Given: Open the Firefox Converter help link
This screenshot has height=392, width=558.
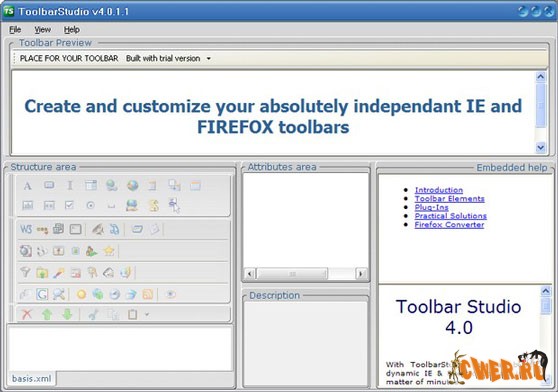Looking at the screenshot, I should 449,225.
